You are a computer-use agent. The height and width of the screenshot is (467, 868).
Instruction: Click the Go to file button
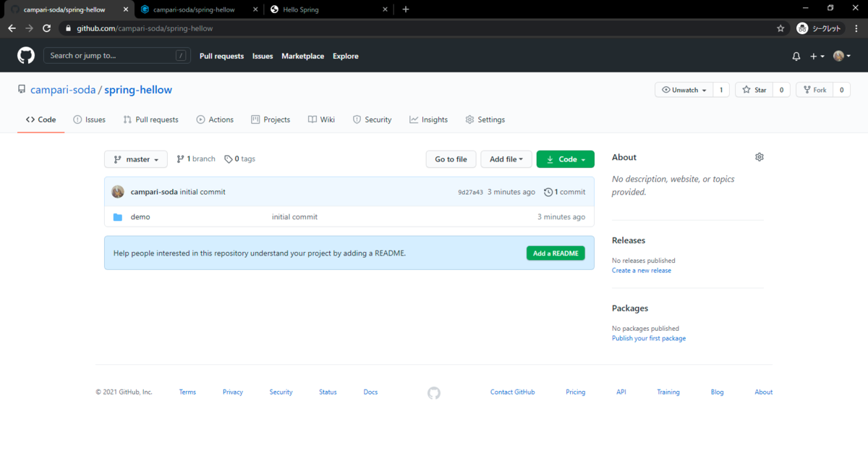451,159
